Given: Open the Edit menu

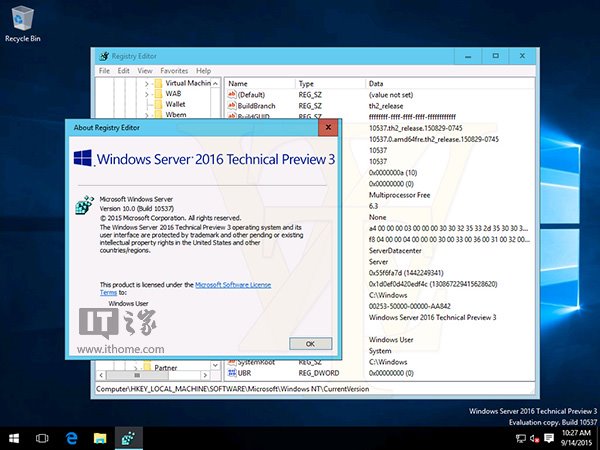Looking at the screenshot, I should [x=123, y=71].
